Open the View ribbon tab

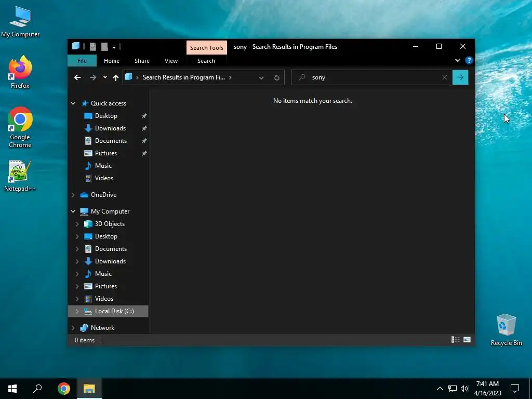click(171, 61)
